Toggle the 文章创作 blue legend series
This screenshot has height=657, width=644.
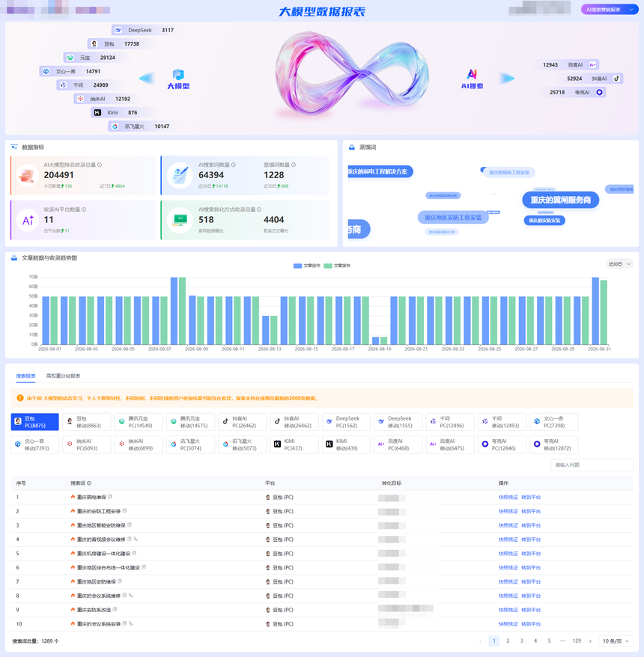coord(307,266)
